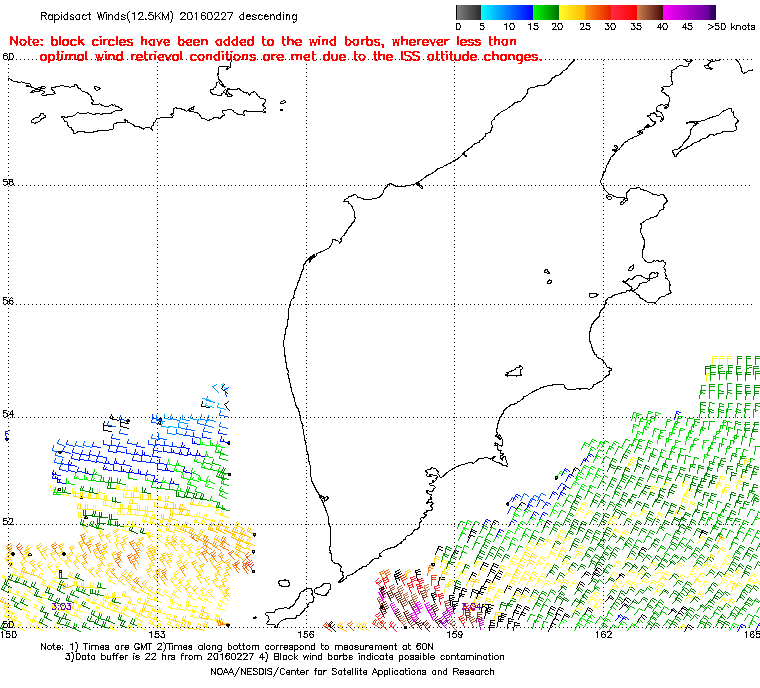
Task: Click the "0" label under the color bar
Action: point(459,27)
